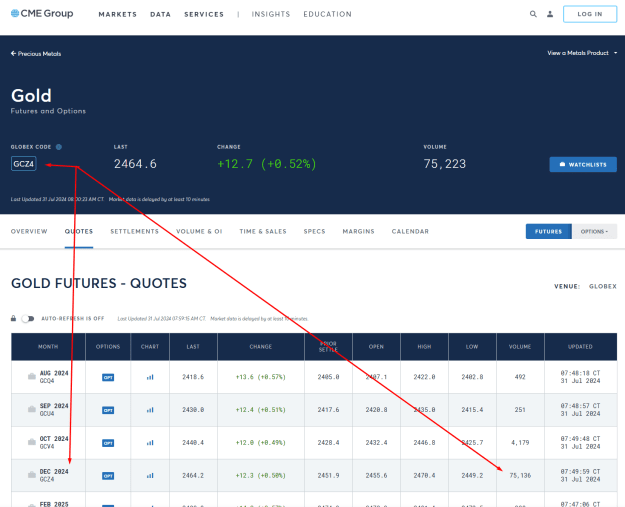Click the Globex Code info icon
This screenshot has width=625, height=507.
click(x=59, y=147)
